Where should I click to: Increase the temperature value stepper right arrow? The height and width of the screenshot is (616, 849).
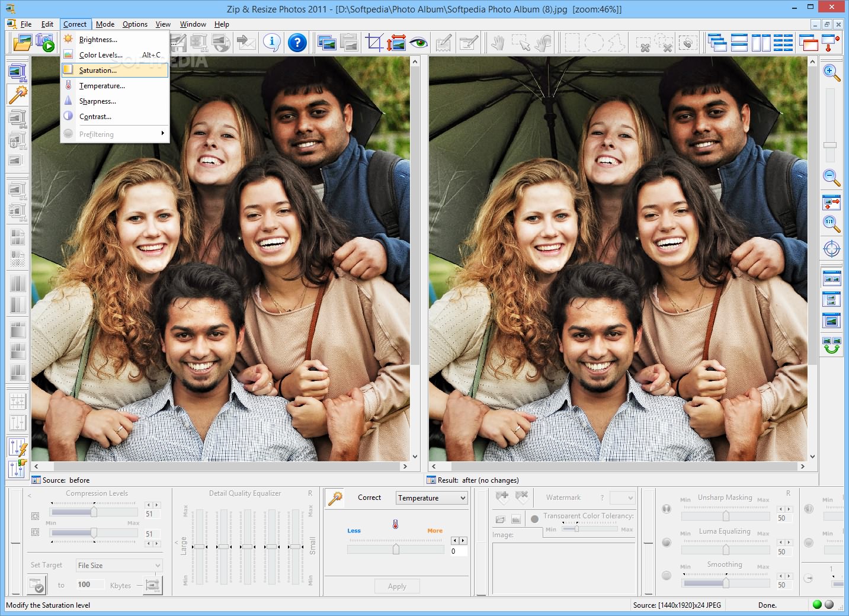463,541
